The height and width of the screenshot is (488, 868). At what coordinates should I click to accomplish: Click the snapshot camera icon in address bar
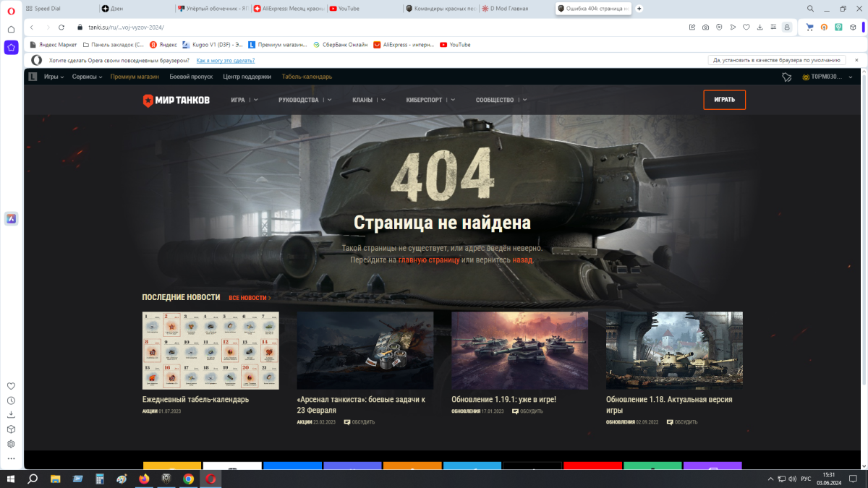[705, 27]
